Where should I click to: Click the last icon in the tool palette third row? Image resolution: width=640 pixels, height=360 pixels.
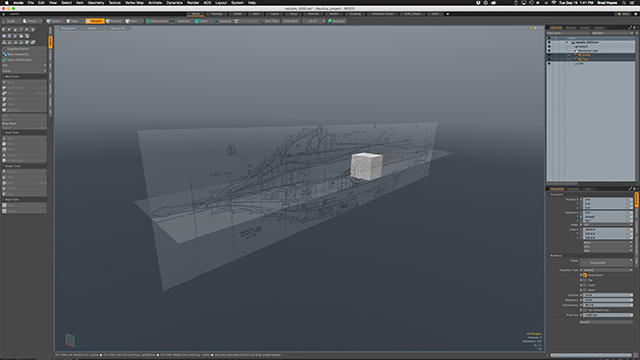pyautogui.click(x=33, y=42)
